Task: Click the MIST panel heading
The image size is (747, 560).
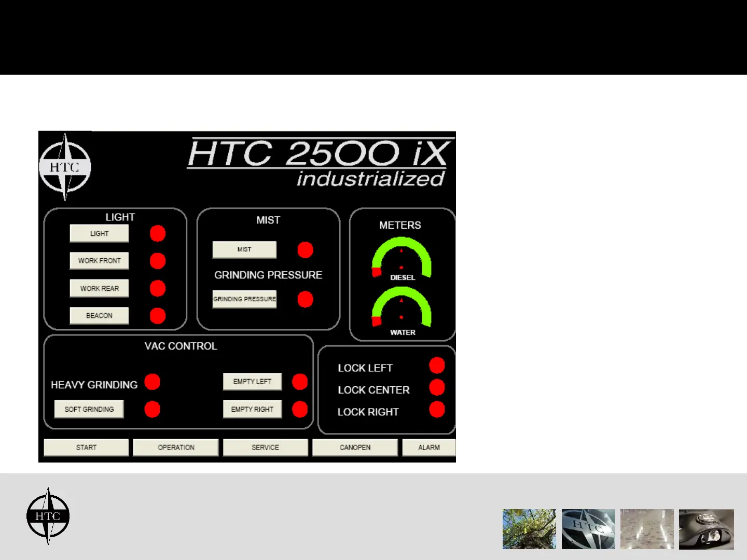Action: coord(268,220)
